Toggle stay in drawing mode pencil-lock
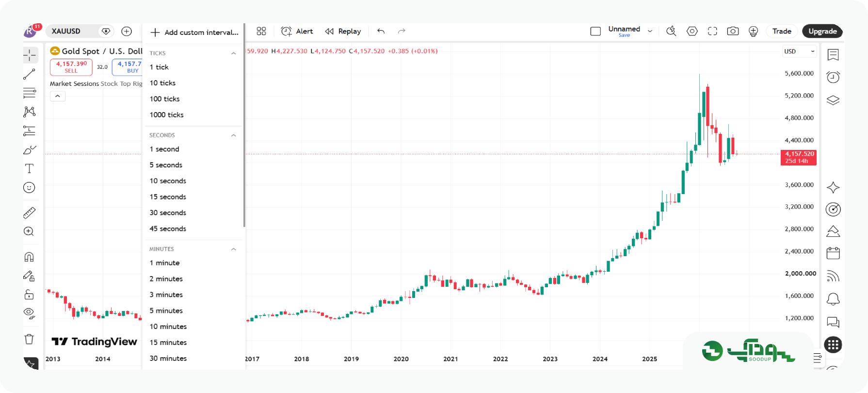 click(x=29, y=276)
